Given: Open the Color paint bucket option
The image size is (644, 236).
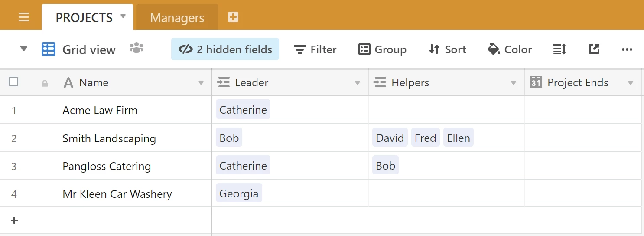Looking at the screenshot, I should tap(510, 49).
